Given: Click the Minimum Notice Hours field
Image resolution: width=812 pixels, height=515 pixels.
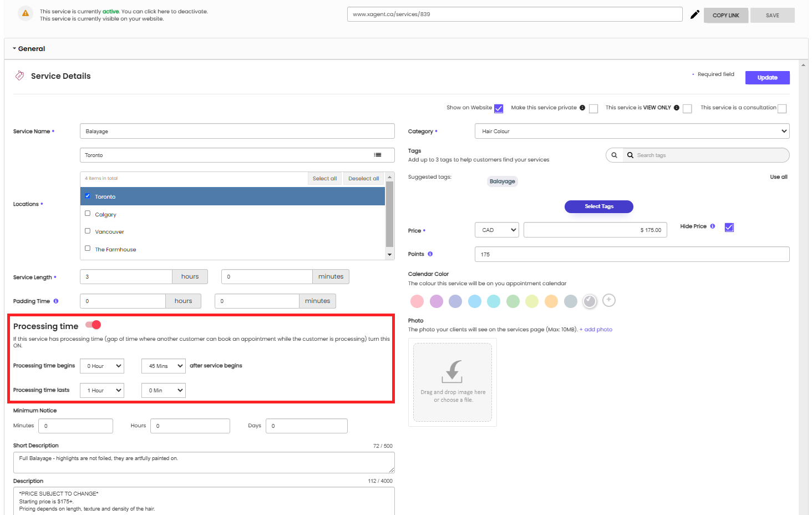Looking at the screenshot, I should (190, 426).
